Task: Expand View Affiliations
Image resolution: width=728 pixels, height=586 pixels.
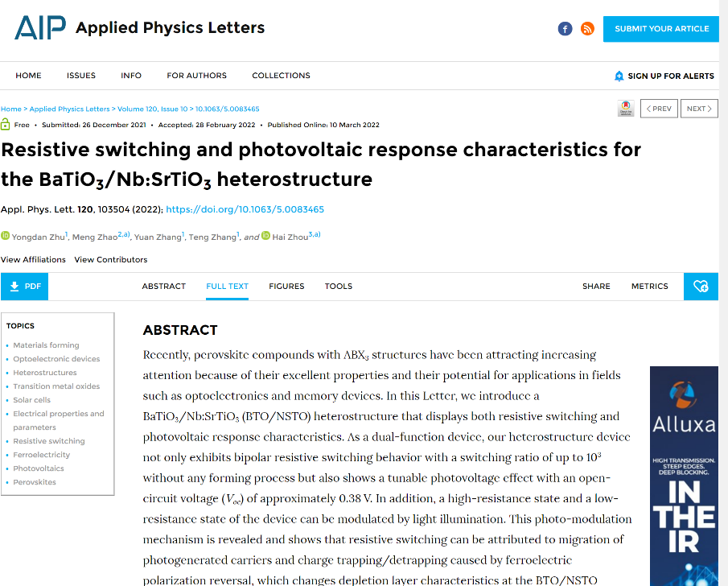Action: click(x=33, y=260)
